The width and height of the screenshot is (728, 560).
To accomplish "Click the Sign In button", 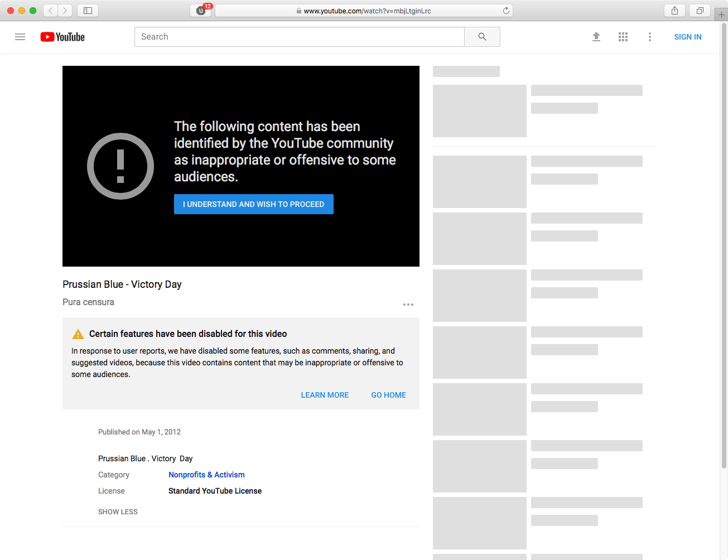I will (687, 37).
